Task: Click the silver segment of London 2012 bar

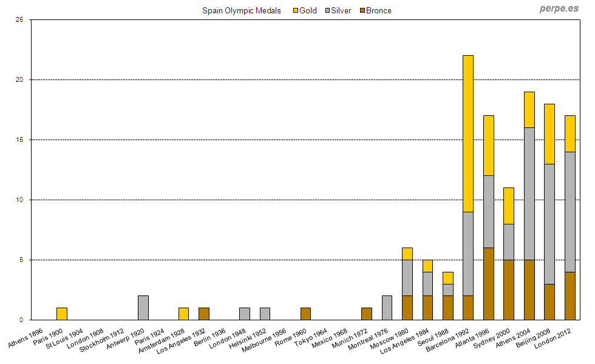Action: [569, 211]
